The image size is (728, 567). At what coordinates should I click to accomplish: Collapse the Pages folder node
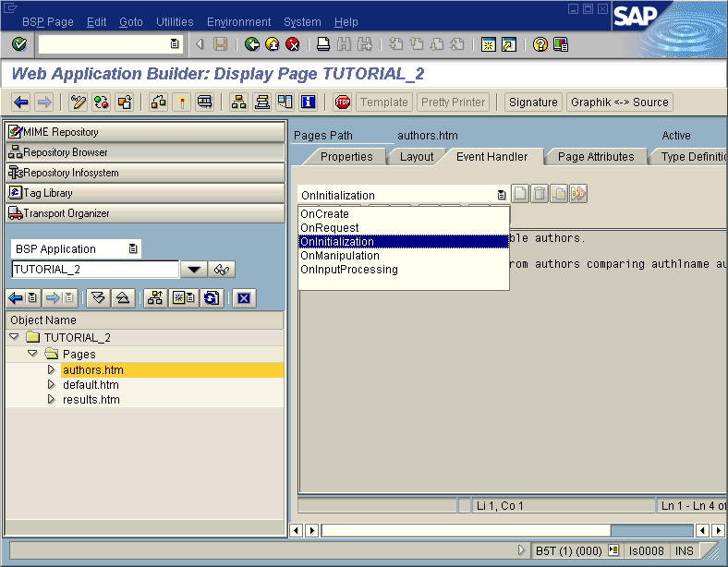pos(32,354)
